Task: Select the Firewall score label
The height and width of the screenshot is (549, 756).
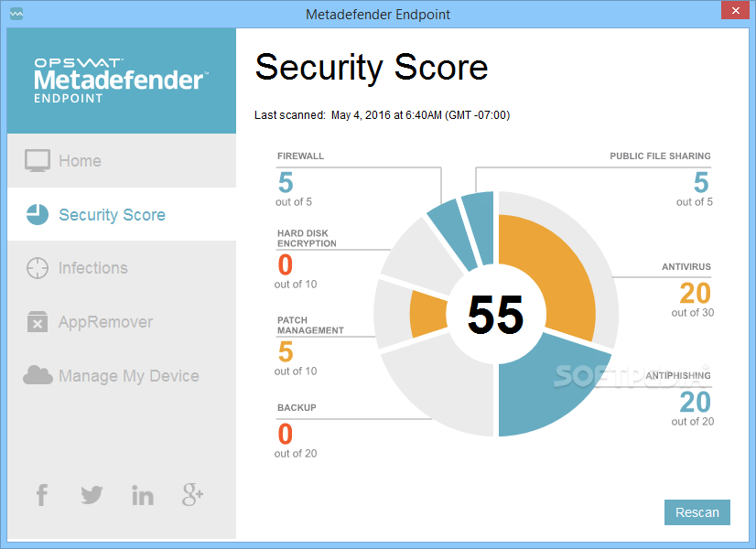Action: click(x=300, y=156)
